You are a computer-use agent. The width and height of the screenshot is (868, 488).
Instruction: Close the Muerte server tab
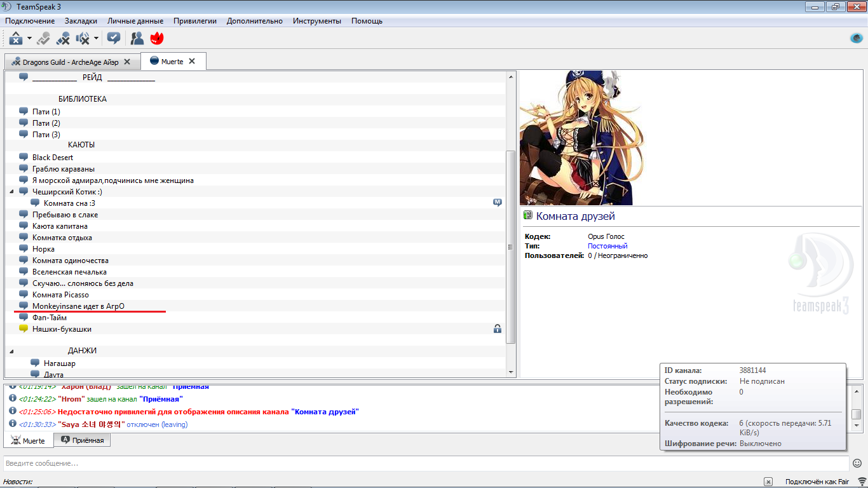coord(192,62)
